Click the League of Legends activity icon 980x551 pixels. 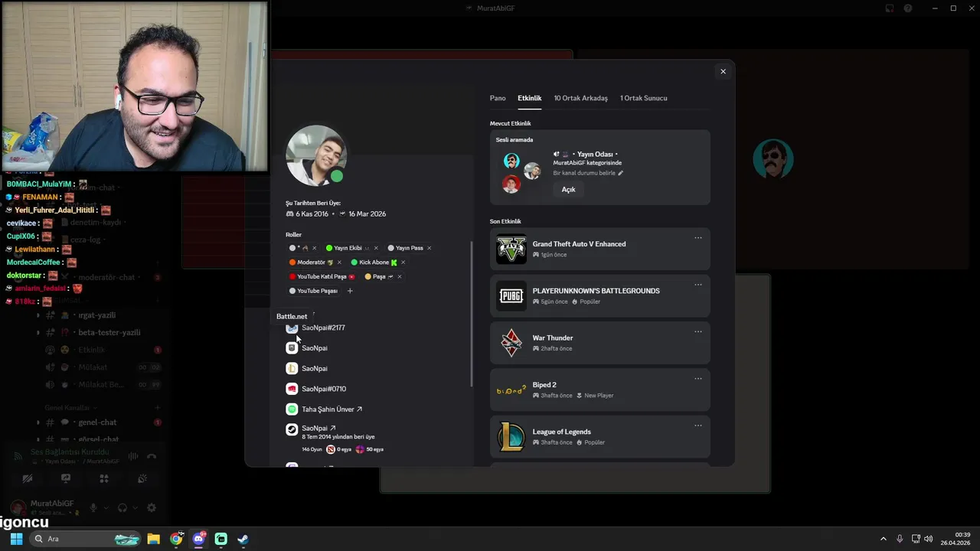click(x=511, y=437)
